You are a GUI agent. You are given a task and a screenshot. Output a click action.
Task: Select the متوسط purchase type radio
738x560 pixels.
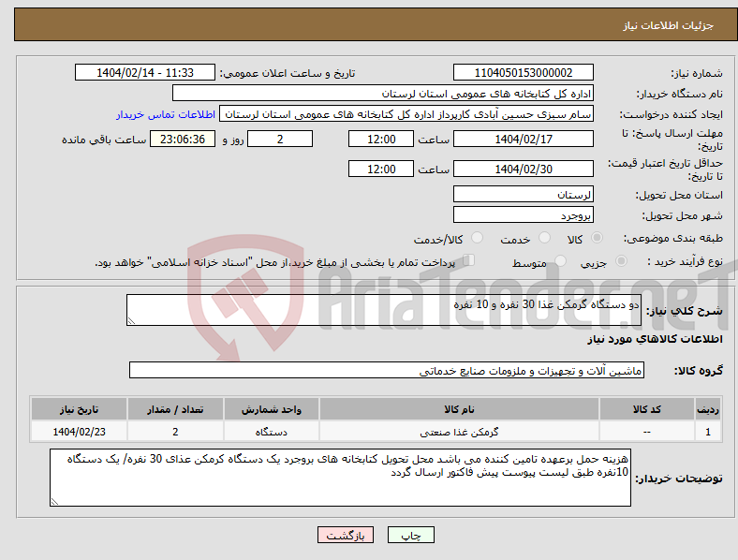pos(560,261)
